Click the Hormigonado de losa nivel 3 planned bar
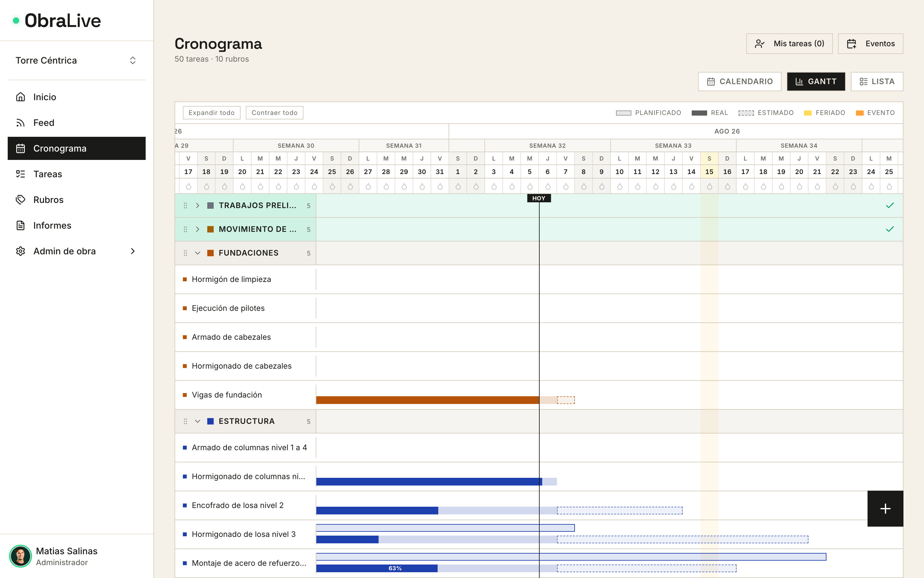Viewport: 924px width, 578px height. coord(446,528)
